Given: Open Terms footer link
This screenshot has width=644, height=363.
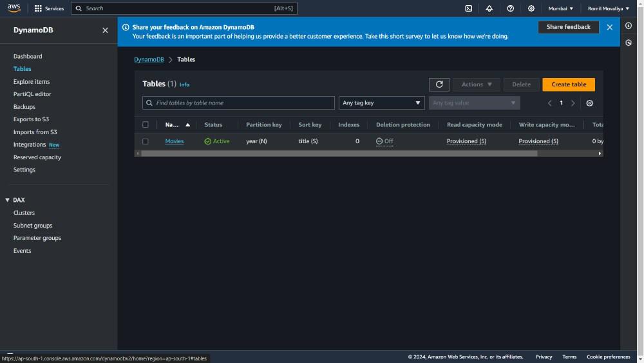Looking at the screenshot, I should tap(569, 357).
